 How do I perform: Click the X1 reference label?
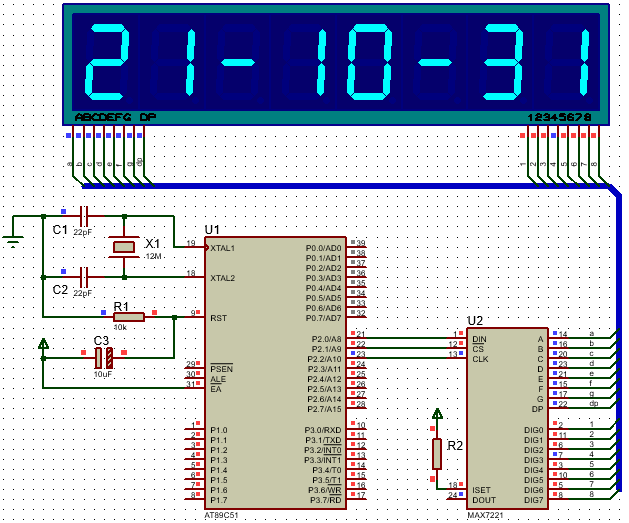[x=152, y=243]
